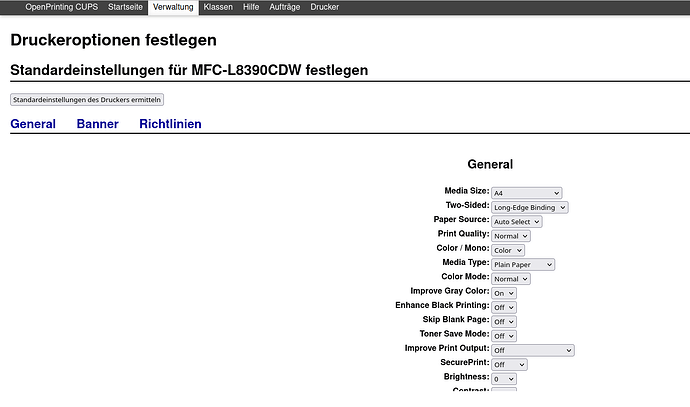Image resolution: width=690 pixels, height=407 pixels.
Task: Jump to the Richtlinien section link
Action: [170, 124]
